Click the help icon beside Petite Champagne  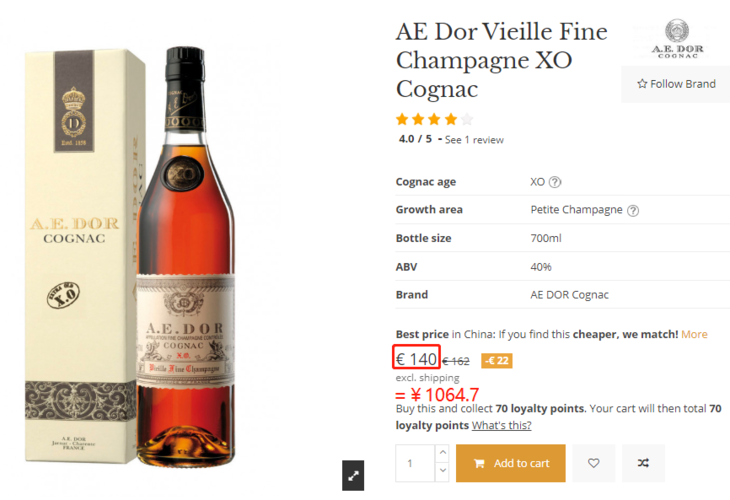pyautogui.click(x=633, y=211)
